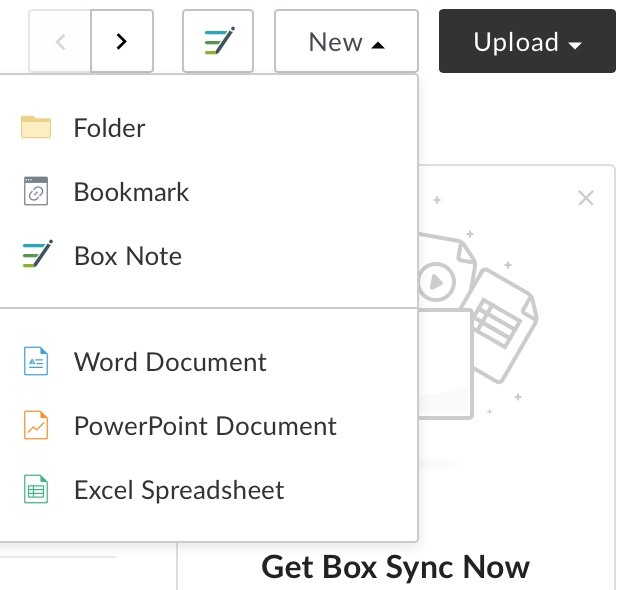This screenshot has width=640, height=590.
Task: Click the blue Word document icon
Action: point(36,361)
